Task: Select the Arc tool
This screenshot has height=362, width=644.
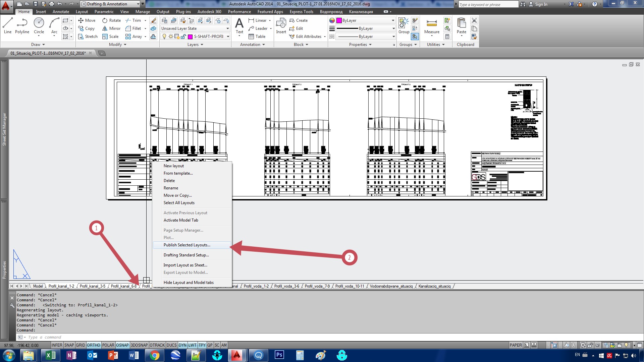Action: pos(54,26)
